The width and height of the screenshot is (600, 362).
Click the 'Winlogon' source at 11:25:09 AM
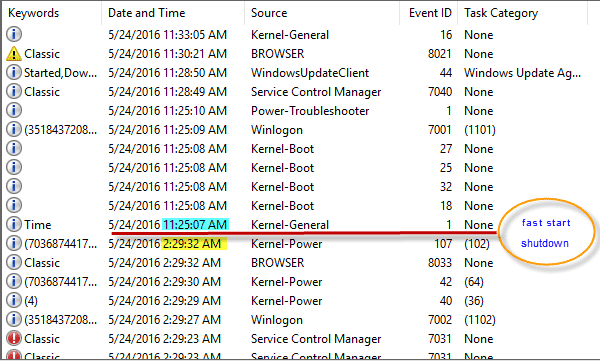277,130
